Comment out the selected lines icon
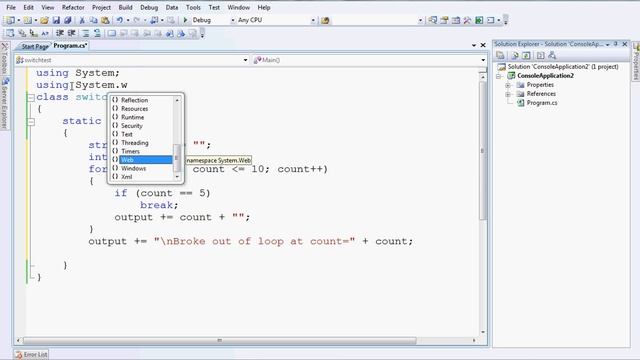The image size is (640, 360). pyautogui.click(x=85, y=33)
